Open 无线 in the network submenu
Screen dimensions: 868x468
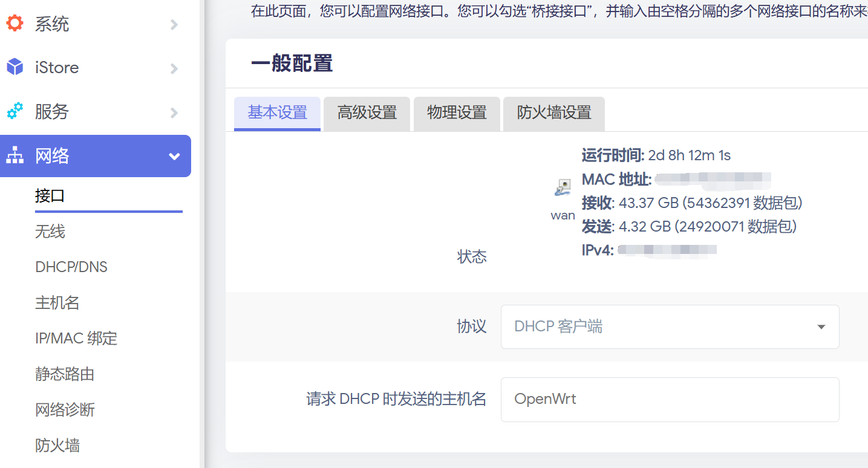tap(50, 232)
